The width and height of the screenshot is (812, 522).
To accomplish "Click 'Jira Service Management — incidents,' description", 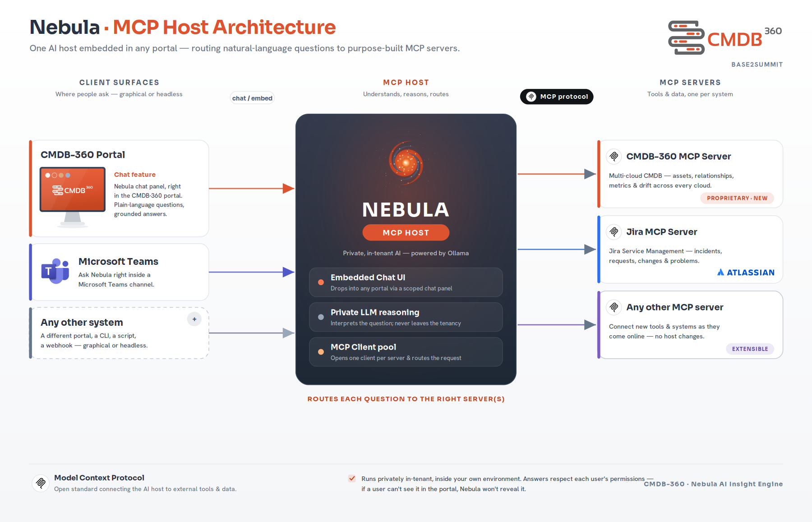I will [665, 251].
